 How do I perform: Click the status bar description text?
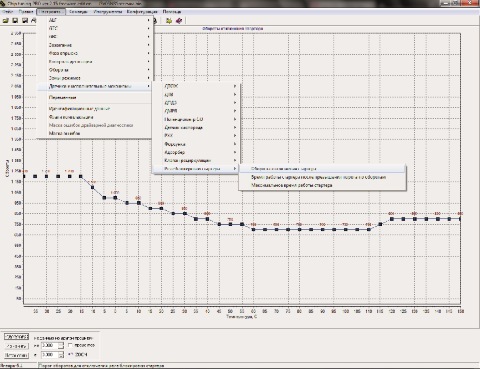point(102,366)
